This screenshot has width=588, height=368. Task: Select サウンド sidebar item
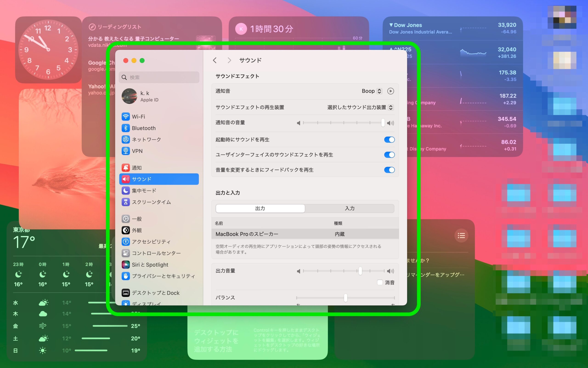pos(159,179)
